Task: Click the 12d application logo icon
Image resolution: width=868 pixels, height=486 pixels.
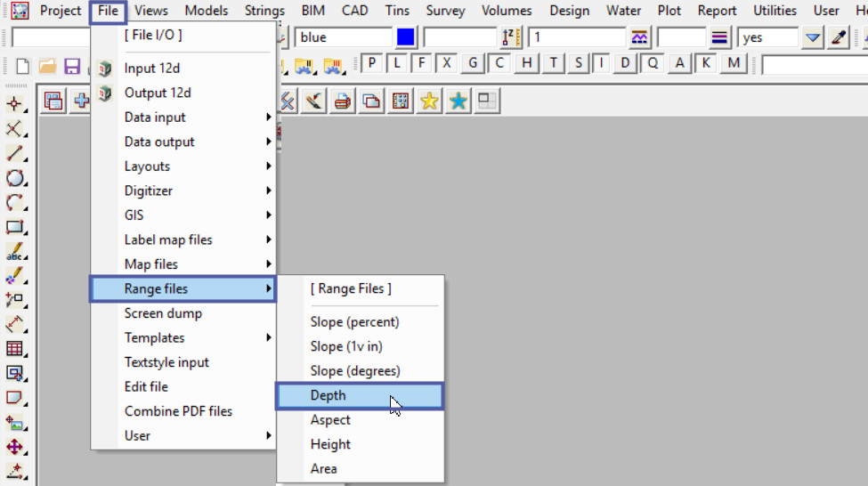Action: tap(20, 11)
